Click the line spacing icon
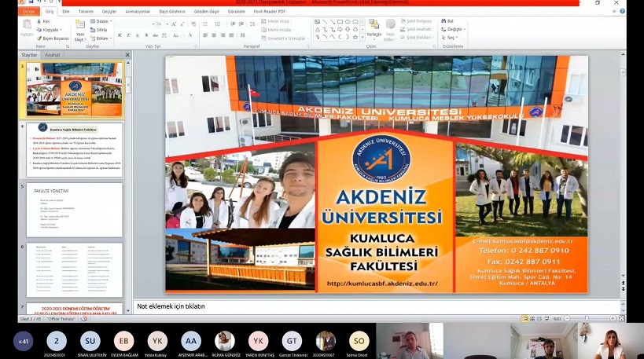The height and width of the screenshot is (359, 644). pyautogui.click(x=251, y=24)
